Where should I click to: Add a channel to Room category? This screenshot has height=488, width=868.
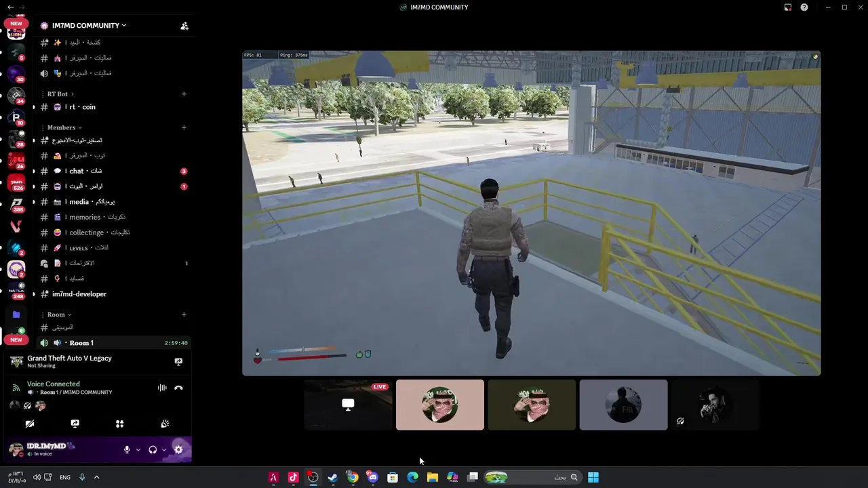point(184,314)
